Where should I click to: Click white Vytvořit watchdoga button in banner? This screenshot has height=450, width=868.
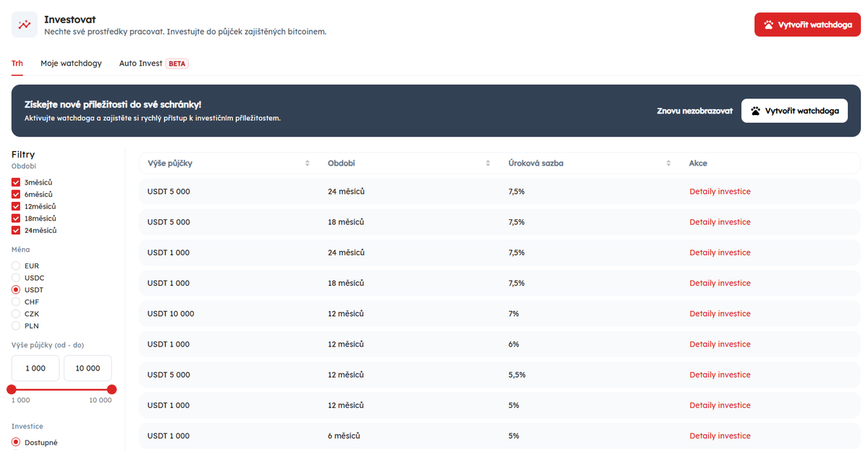tap(794, 111)
